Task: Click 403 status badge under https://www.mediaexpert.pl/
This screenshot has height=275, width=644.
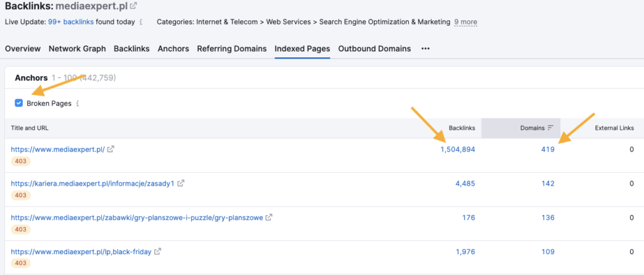Action: pos(21,161)
